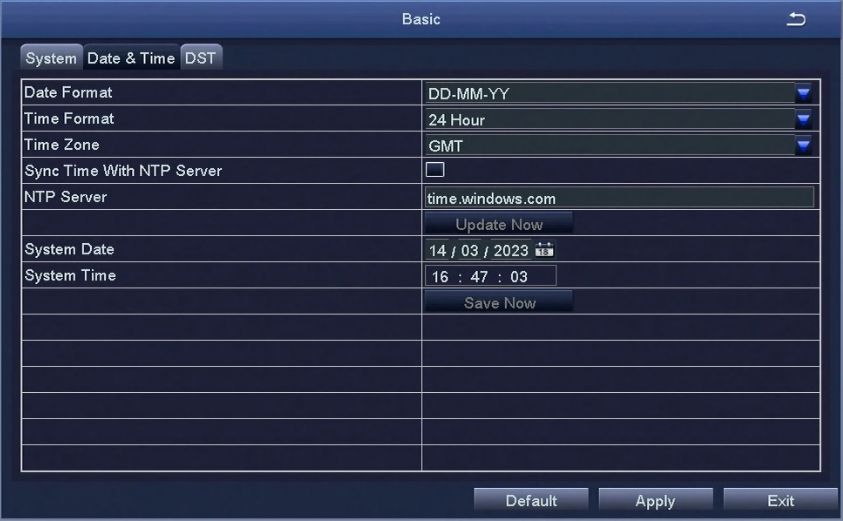843x521 pixels.
Task: Select the hour value 16 in System Time
Action: tap(440, 277)
